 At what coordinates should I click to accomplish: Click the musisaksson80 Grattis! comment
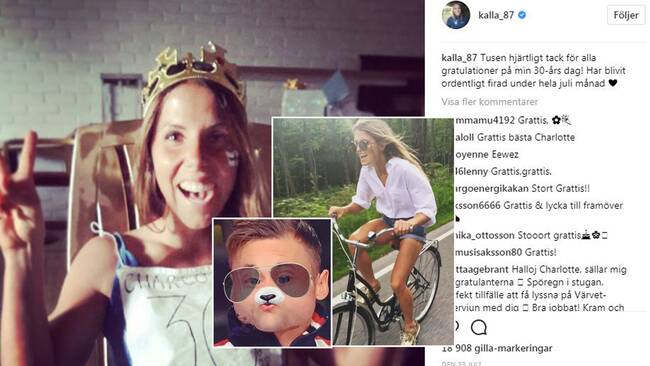click(506, 252)
